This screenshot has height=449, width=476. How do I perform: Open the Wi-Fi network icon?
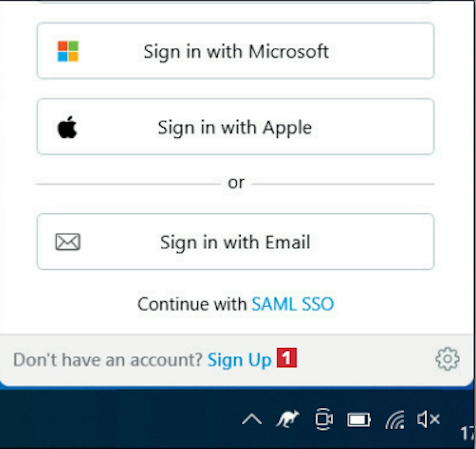(395, 420)
